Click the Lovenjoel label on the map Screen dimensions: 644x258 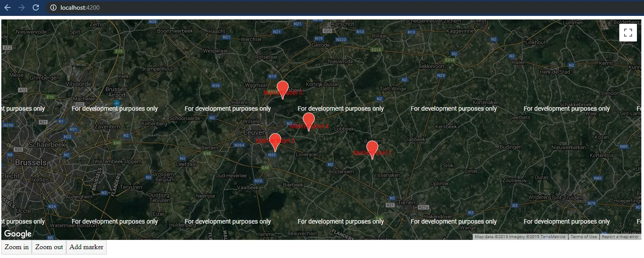pyautogui.click(x=307, y=154)
